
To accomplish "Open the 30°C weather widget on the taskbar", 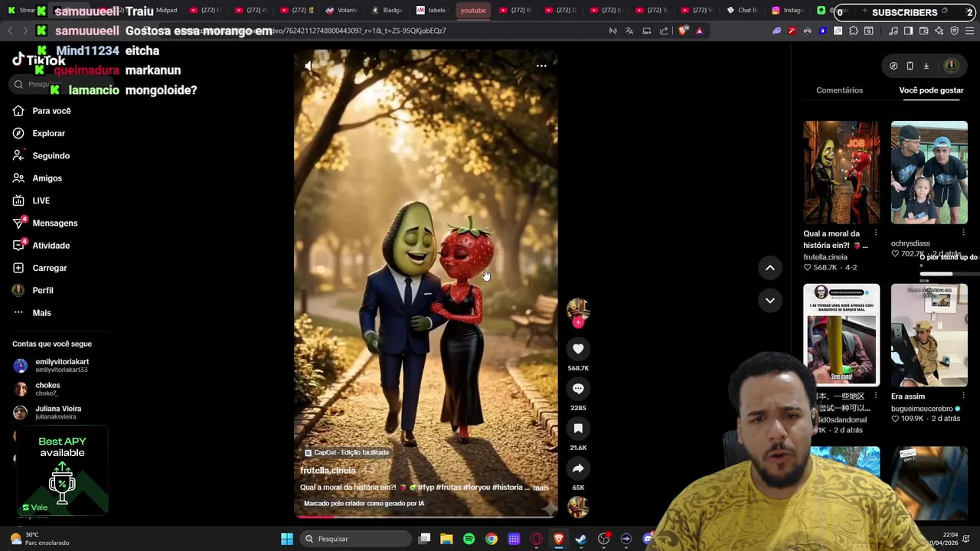I will [x=40, y=539].
